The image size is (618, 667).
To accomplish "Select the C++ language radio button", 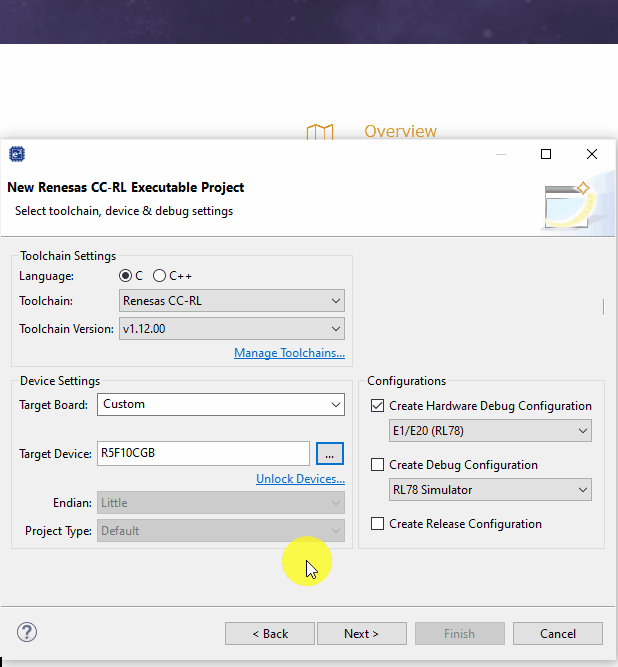I will (x=159, y=275).
